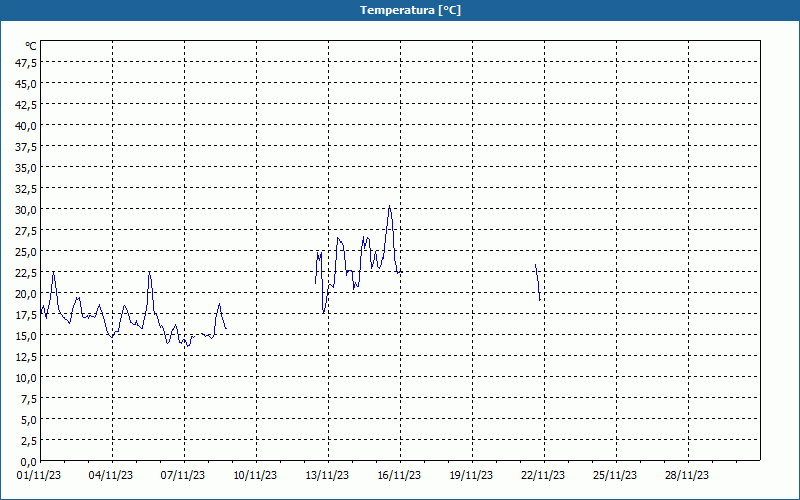Click the 32,5 axis value
The image size is (800, 500).
pyautogui.click(x=27, y=189)
